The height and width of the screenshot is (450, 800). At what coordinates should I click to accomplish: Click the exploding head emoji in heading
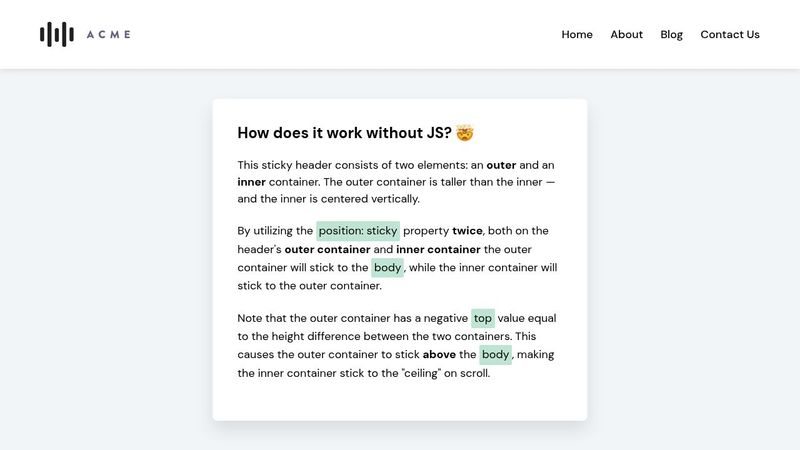[464, 132]
